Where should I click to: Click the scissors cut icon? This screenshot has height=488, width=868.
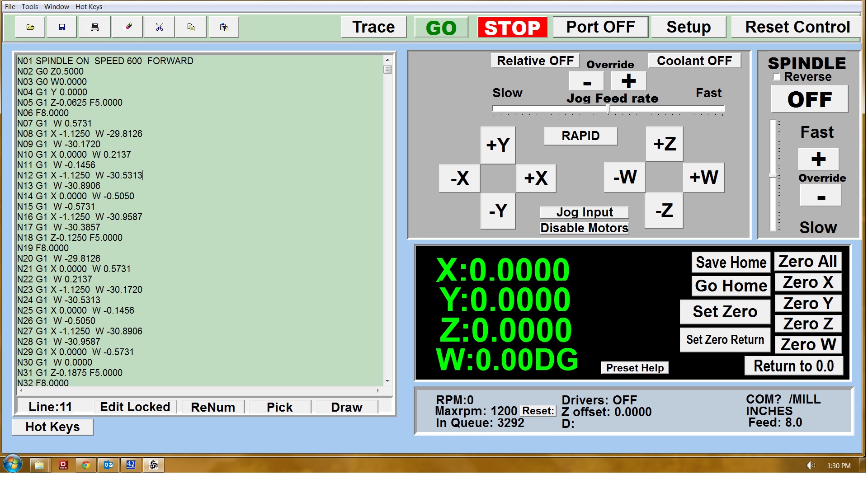click(159, 27)
